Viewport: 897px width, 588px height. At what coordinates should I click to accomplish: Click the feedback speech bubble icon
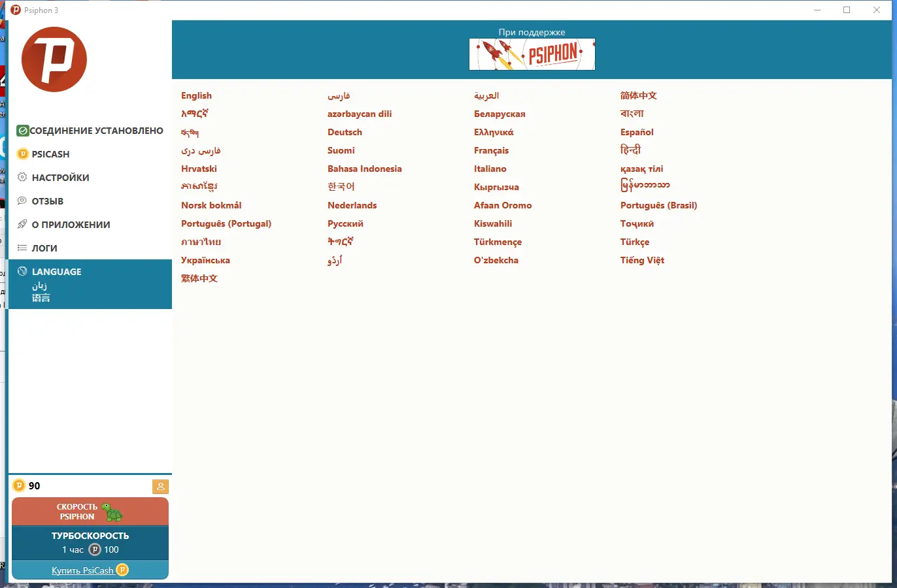tap(22, 201)
